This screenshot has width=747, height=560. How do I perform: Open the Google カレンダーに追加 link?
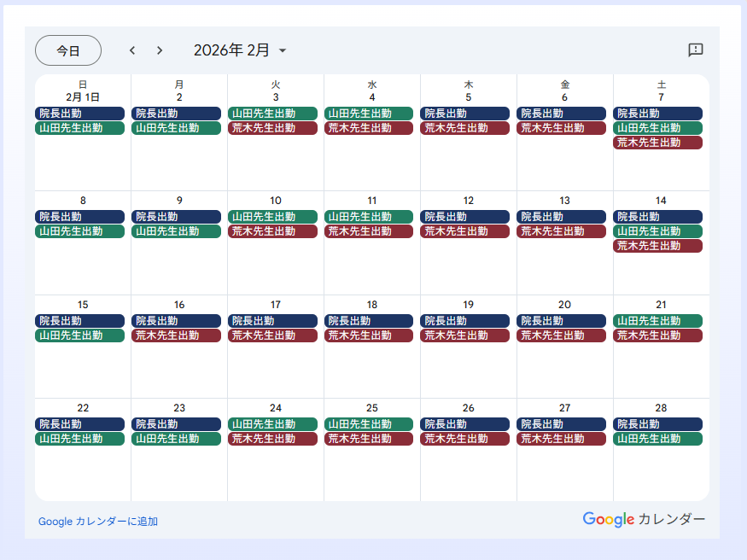[98, 522]
